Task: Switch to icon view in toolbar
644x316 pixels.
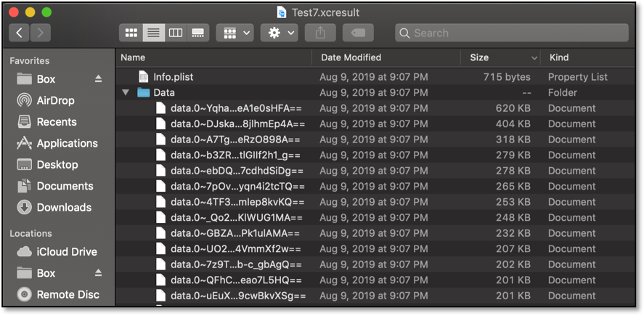Action: point(131,33)
